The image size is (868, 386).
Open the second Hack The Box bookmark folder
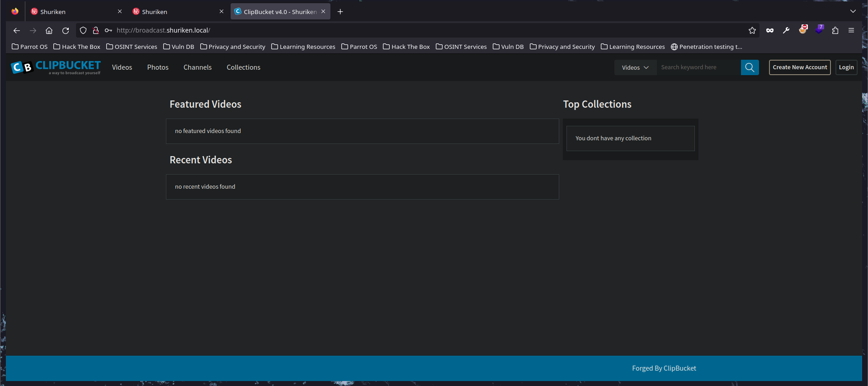[406, 47]
